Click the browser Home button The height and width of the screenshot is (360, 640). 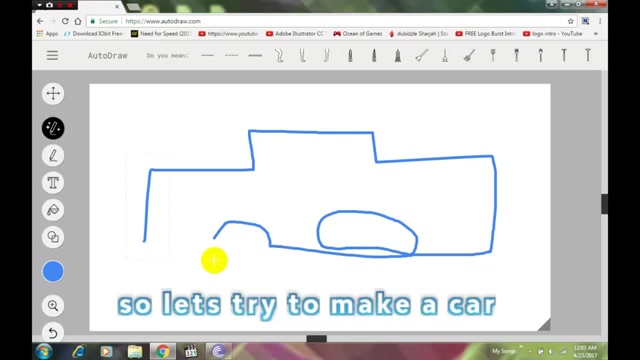tap(78, 21)
